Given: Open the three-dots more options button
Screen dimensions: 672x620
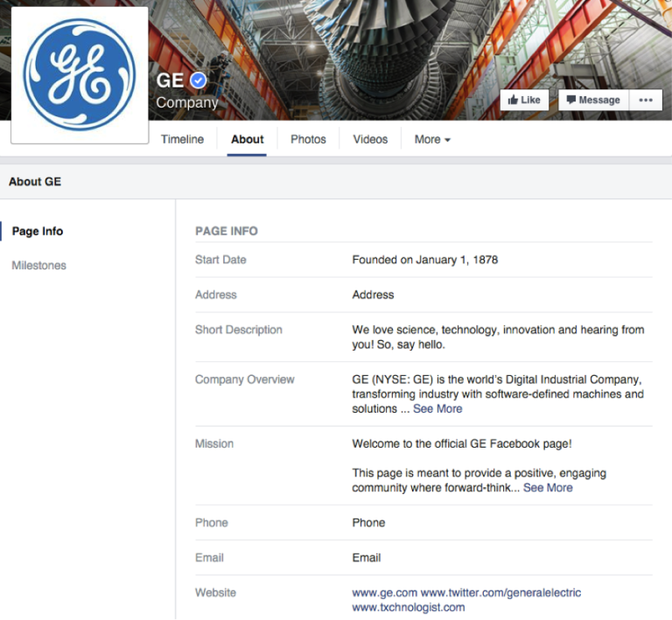Looking at the screenshot, I should pyautogui.click(x=646, y=101).
